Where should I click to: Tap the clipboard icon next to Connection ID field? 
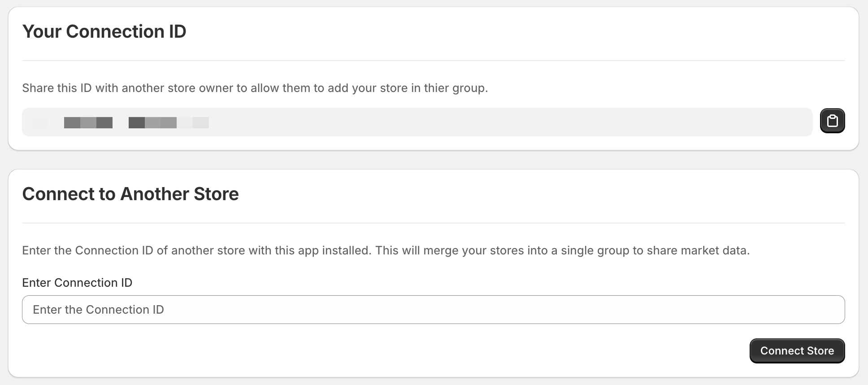pyautogui.click(x=832, y=121)
